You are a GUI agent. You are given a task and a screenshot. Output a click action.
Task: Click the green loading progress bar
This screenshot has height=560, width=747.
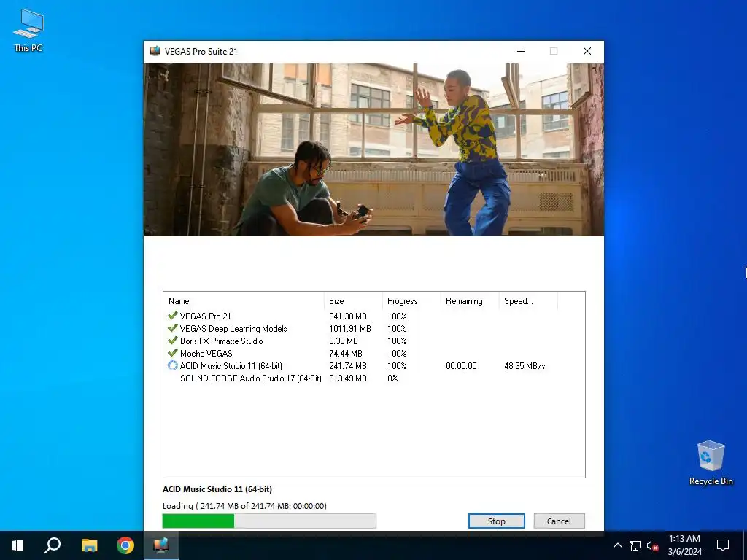[x=269, y=521]
